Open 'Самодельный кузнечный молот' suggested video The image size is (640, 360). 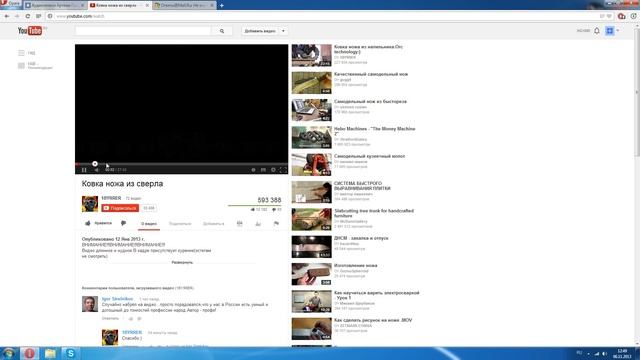(369, 156)
